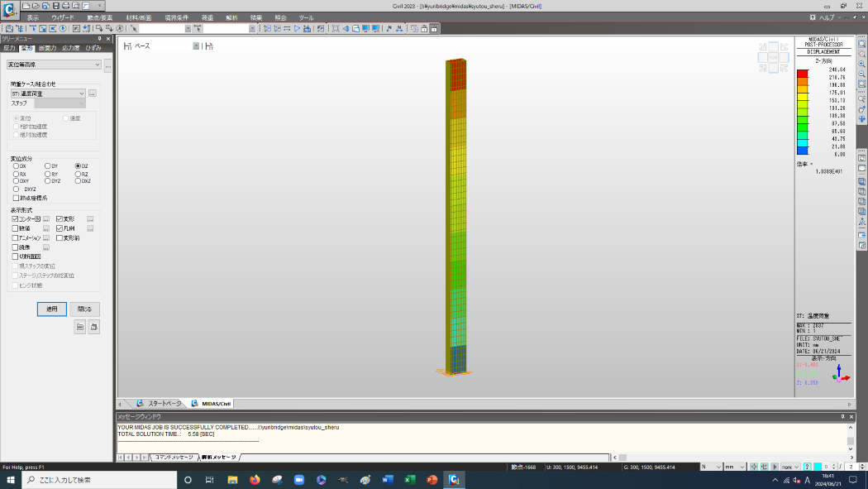Viewport: 868px width, 489px height.
Task: Click the Windows Start button
Action: [x=11, y=480]
